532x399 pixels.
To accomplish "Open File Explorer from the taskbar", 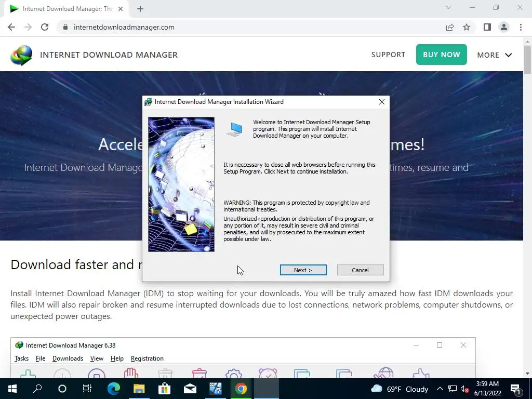I will (139, 389).
